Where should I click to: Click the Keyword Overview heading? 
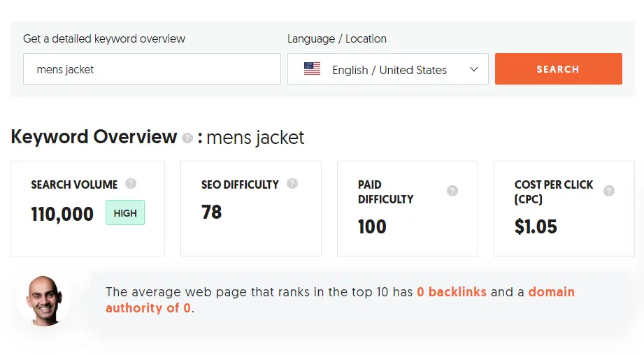tap(94, 137)
